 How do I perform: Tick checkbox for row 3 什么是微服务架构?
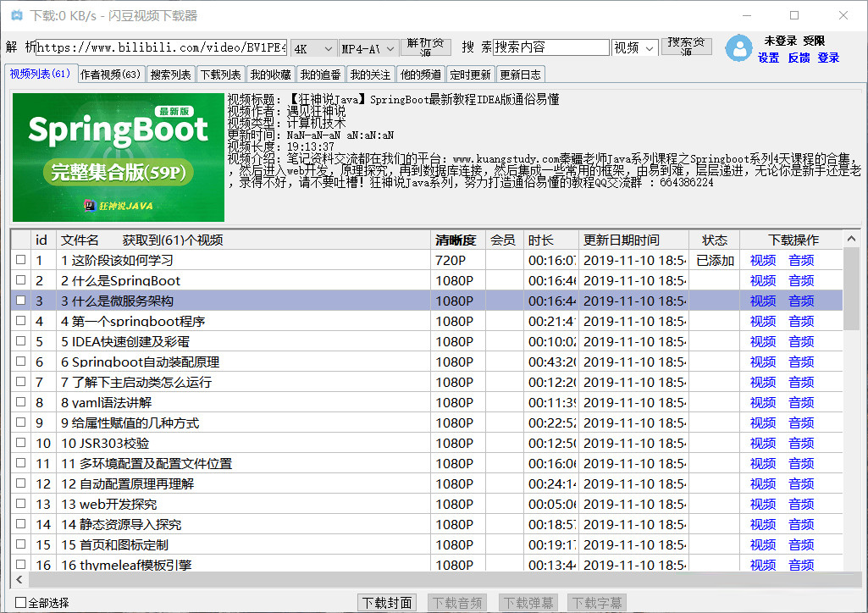coord(21,301)
